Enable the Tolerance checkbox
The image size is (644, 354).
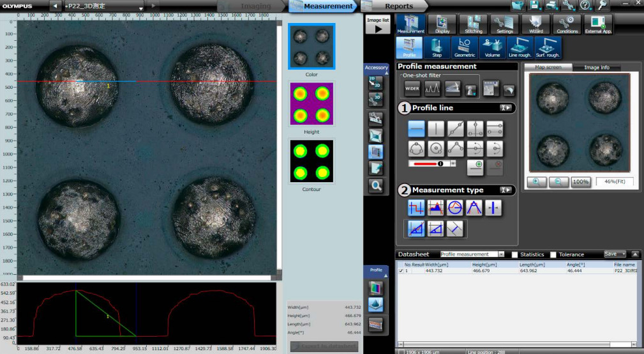tap(553, 254)
